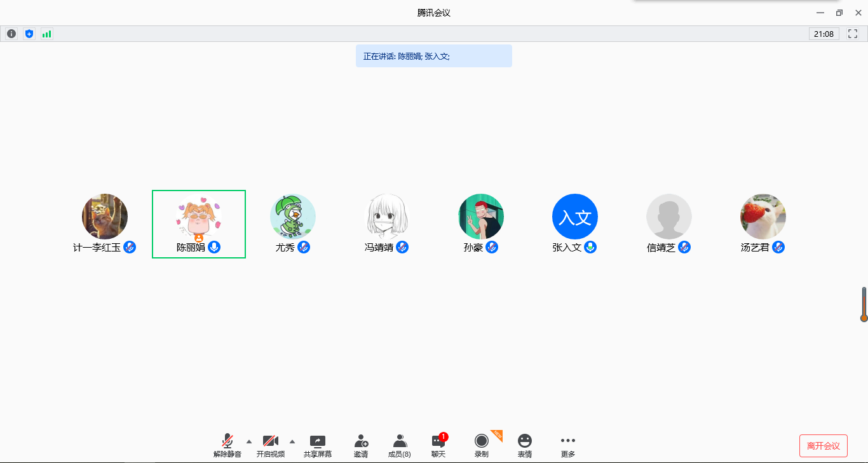The width and height of the screenshot is (868, 463).
Task: Turn on camera via 开启视频
Action: [x=271, y=446]
